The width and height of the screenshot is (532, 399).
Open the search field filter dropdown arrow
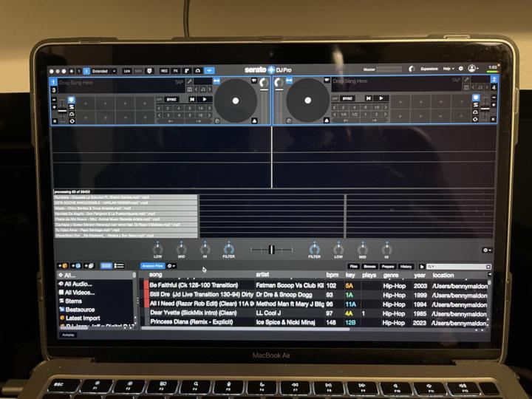pyautogui.click(x=431, y=267)
